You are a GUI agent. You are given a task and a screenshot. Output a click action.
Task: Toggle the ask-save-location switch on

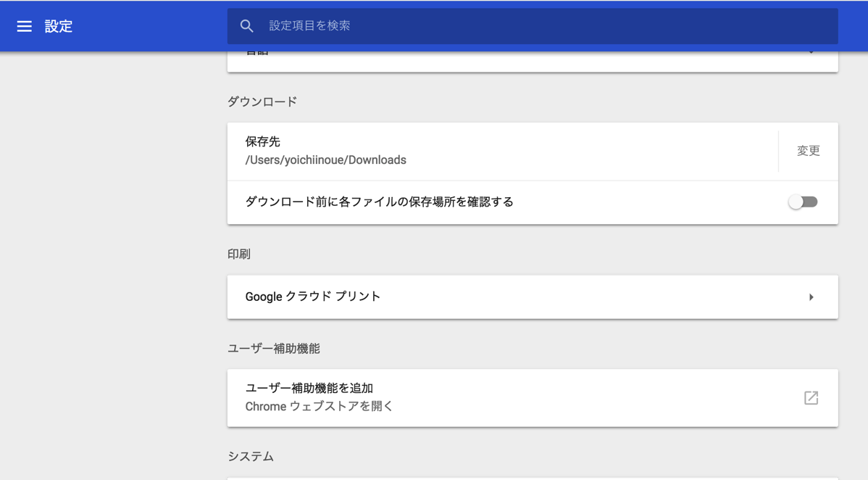(803, 202)
